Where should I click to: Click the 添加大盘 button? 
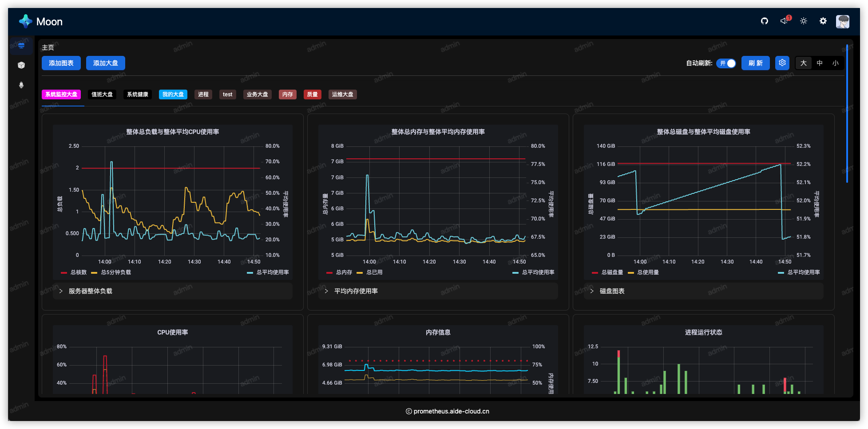[x=106, y=63]
